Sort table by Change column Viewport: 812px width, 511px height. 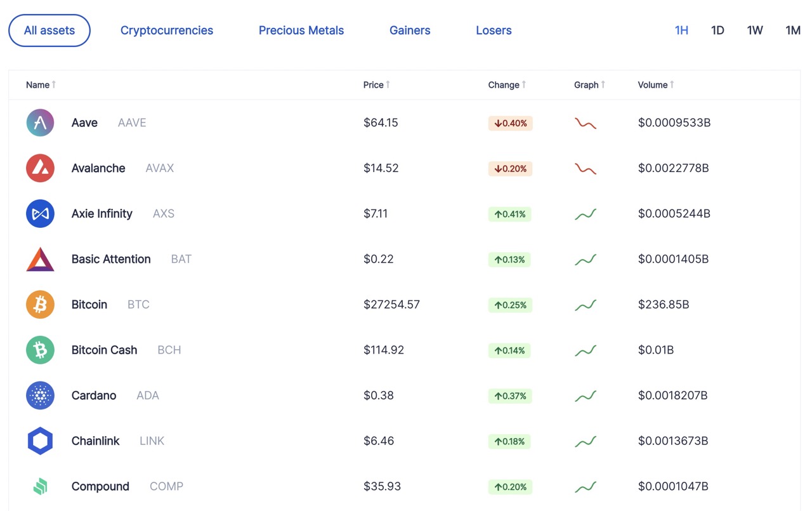(507, 85)
